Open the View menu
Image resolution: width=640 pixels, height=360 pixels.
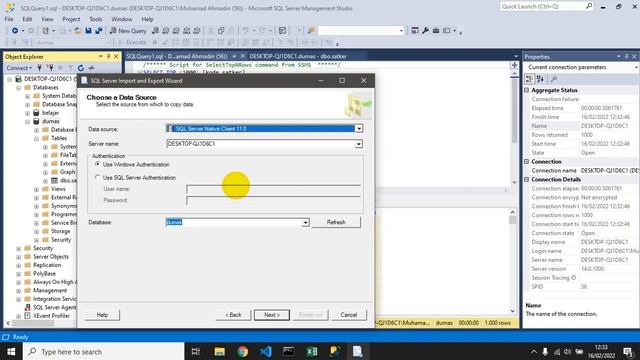(47, 19)
